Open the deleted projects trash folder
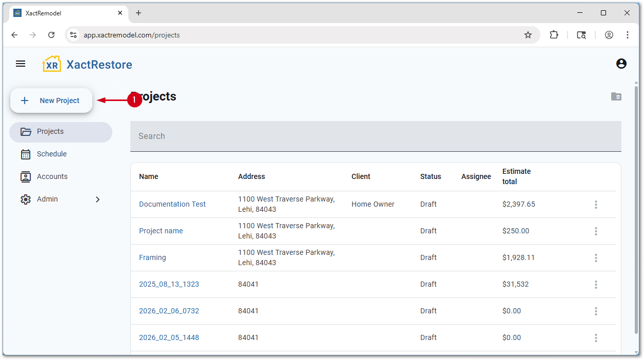Viewport: 644px width, 360px height. (x=616, y=96)
